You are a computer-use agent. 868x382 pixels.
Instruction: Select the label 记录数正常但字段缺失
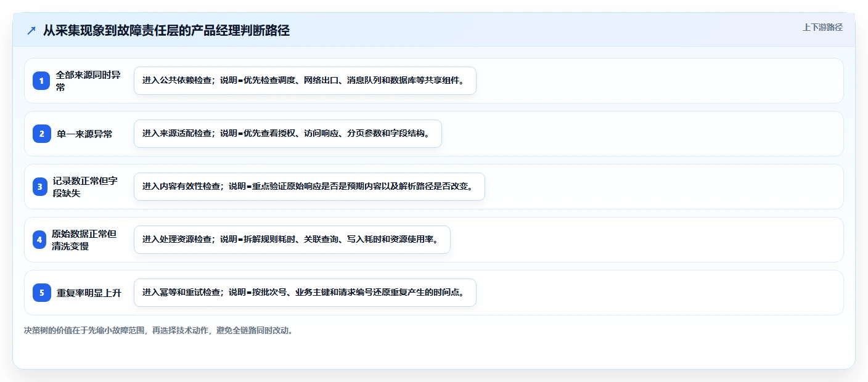(x=85, y=187)
